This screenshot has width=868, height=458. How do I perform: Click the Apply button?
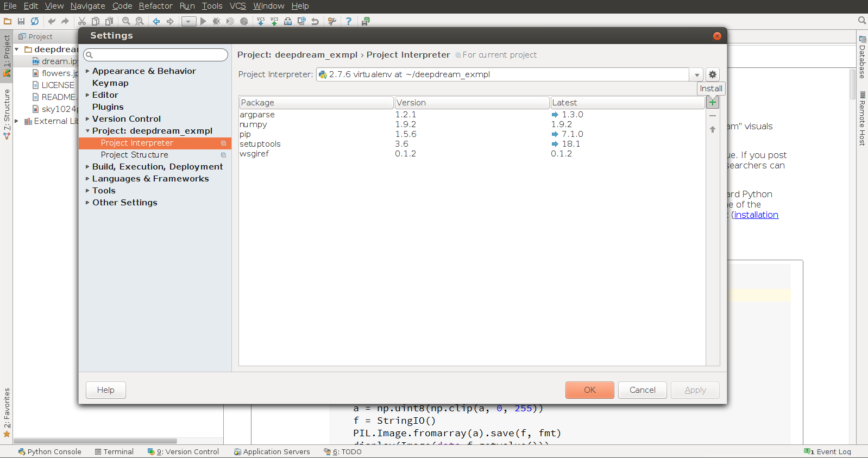click(695, 390)
